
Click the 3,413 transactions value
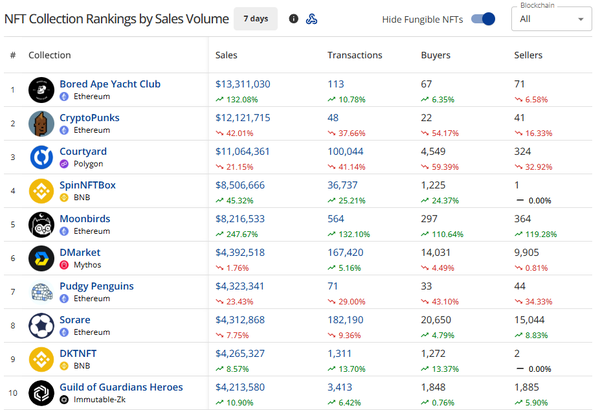(x=339, y=387)
